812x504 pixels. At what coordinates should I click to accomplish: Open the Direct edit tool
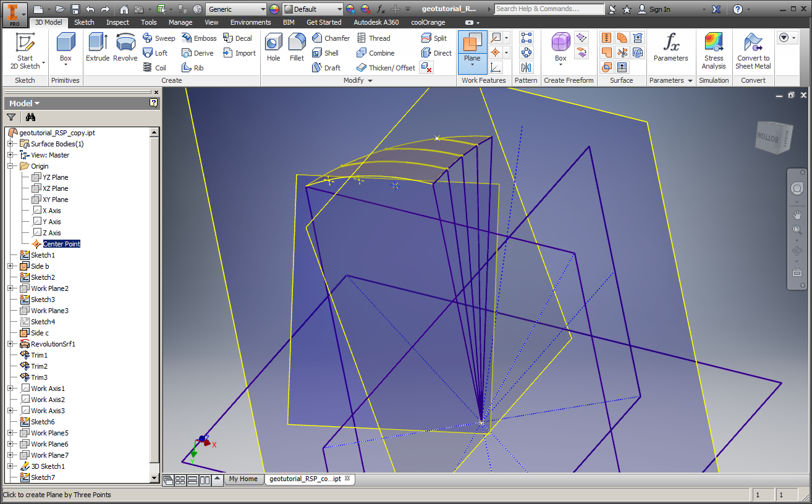coord(436,53)
